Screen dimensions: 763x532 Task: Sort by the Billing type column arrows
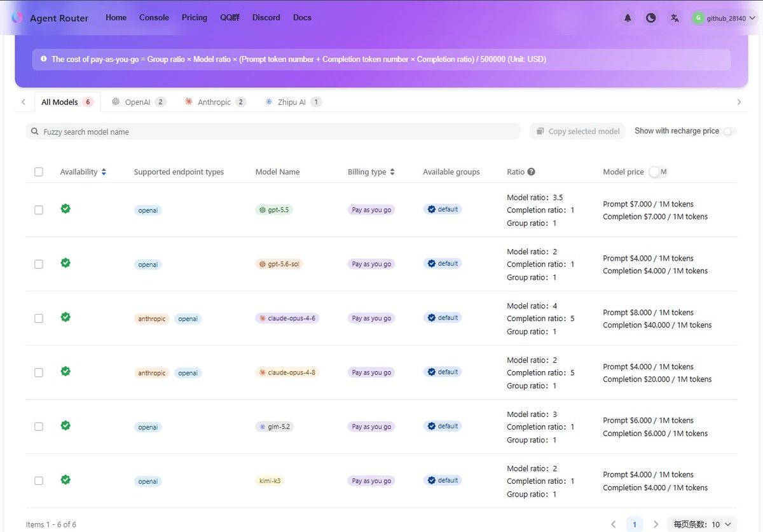point(392,172)
